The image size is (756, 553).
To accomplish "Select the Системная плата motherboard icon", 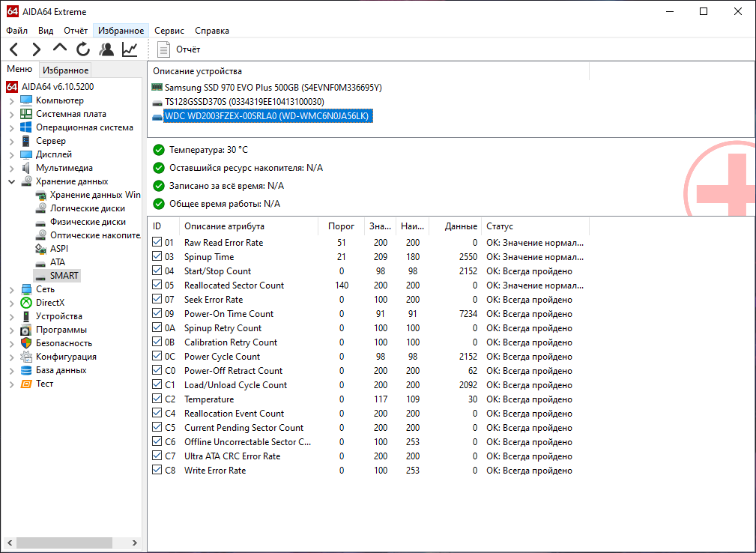I will 26,114.
